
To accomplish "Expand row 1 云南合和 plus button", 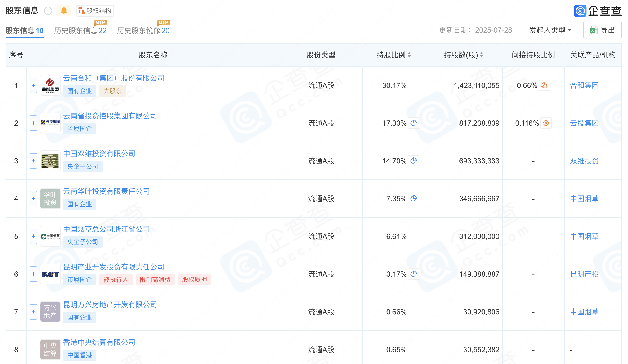I will point(33,85).
